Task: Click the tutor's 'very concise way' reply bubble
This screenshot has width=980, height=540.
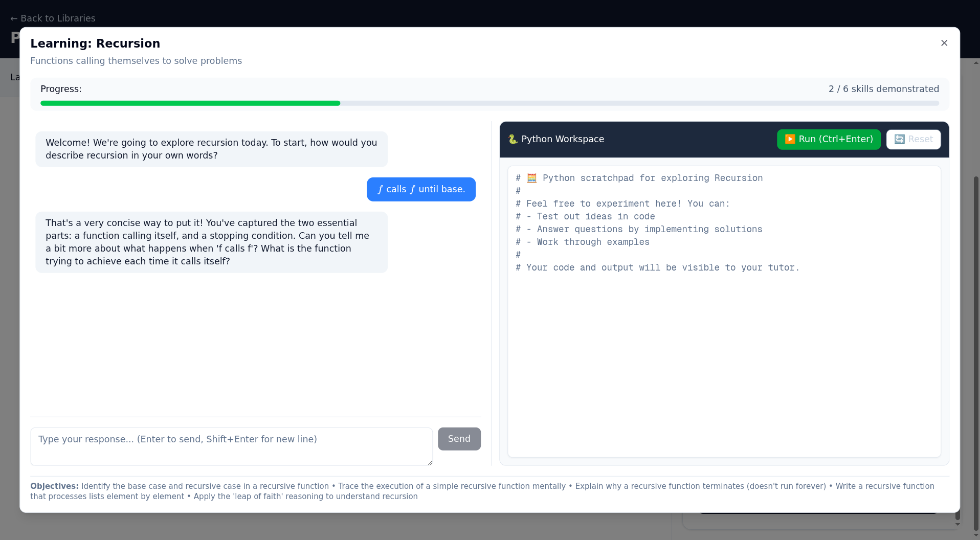Action: point(211,242)
